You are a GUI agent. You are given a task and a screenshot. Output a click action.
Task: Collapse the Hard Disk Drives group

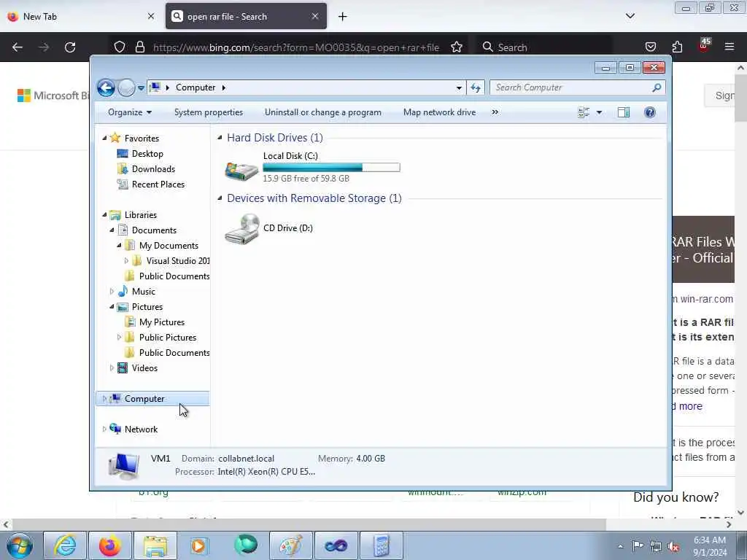click(x=220, y=138)
